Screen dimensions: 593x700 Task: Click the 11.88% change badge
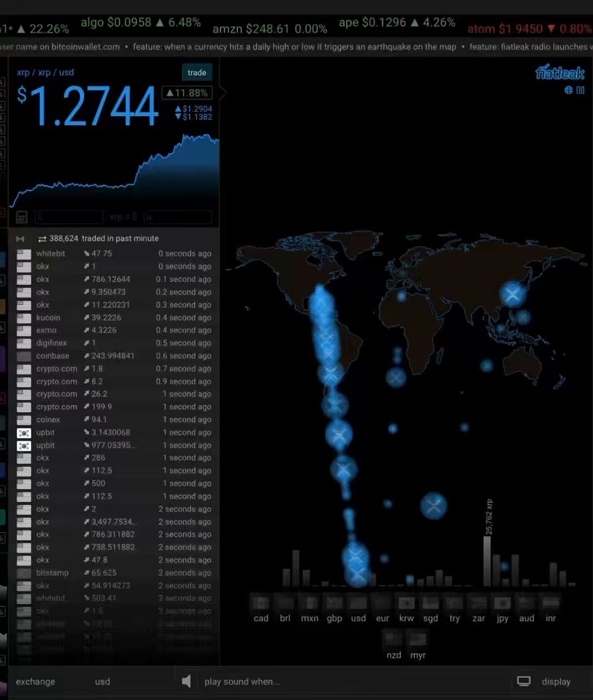tap(187, 93)
